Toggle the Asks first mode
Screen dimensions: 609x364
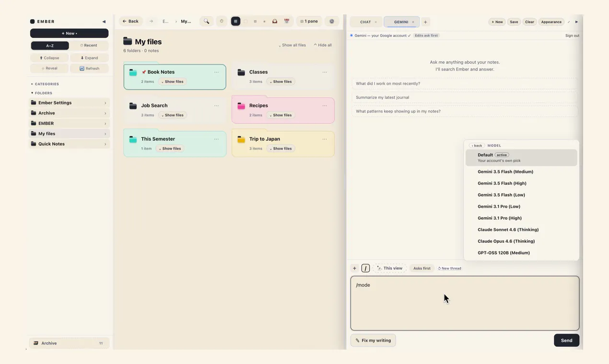coord(422,268)
